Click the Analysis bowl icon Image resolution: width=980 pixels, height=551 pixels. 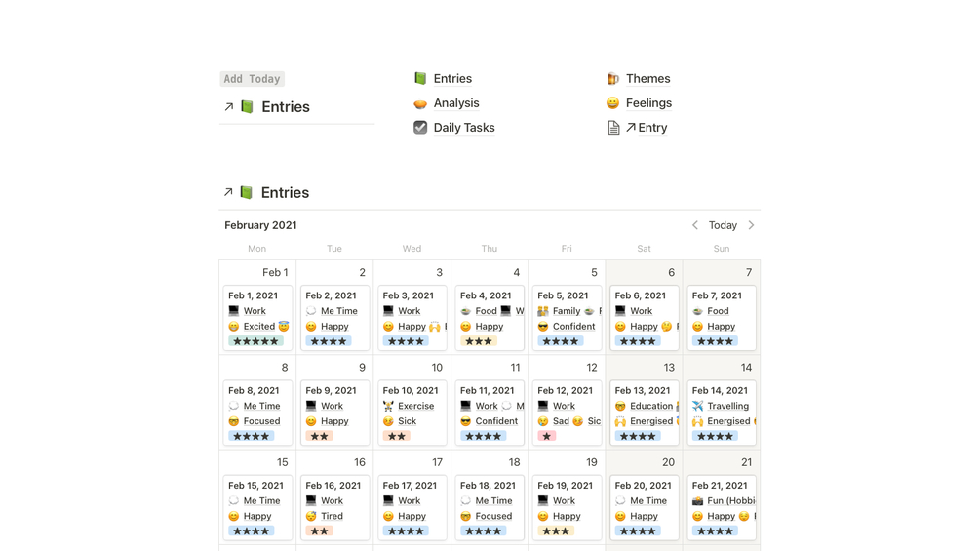pos(420,103)
